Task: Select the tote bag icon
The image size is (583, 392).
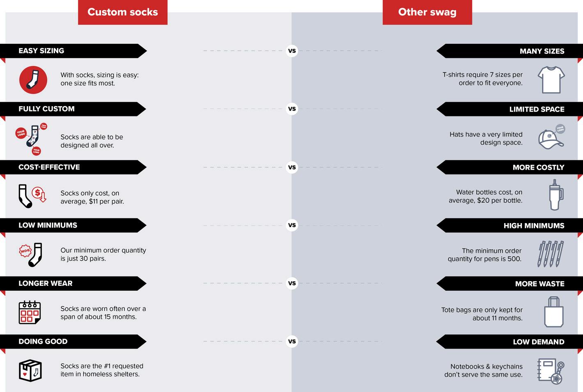Action: 554,312
